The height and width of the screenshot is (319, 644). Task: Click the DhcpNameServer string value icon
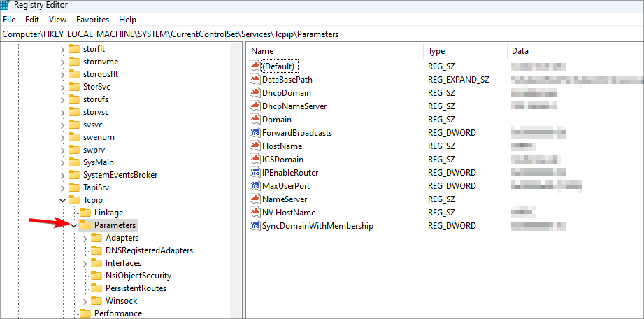click(255, 106)
